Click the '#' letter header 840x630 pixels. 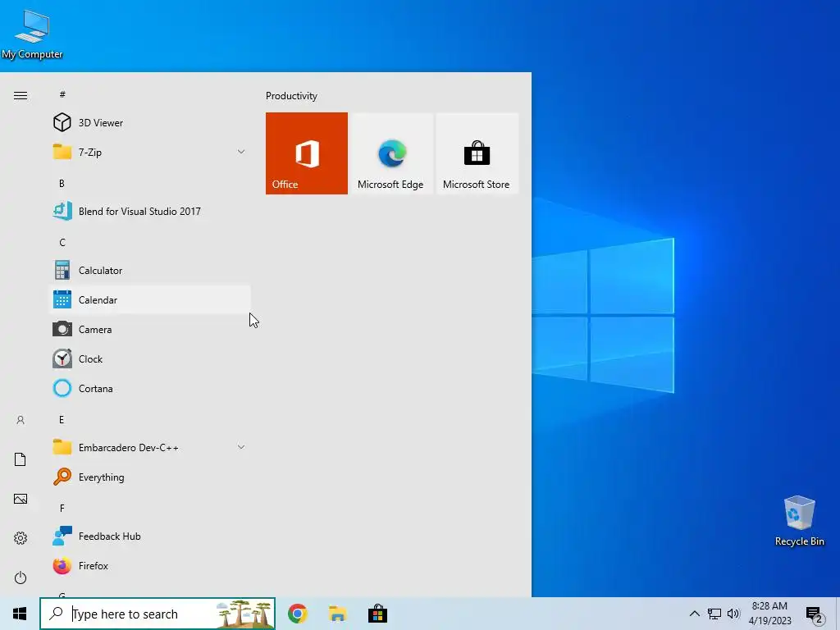[x=62, y=94]
